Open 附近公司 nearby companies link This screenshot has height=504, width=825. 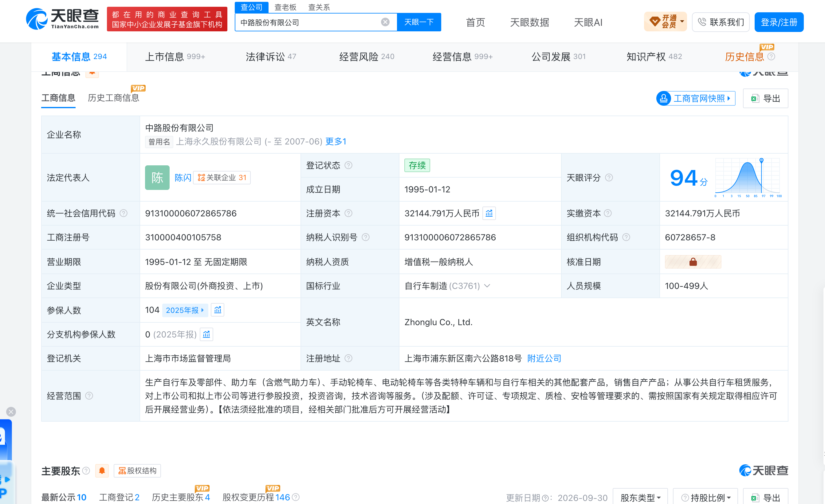tap(544, 358)
